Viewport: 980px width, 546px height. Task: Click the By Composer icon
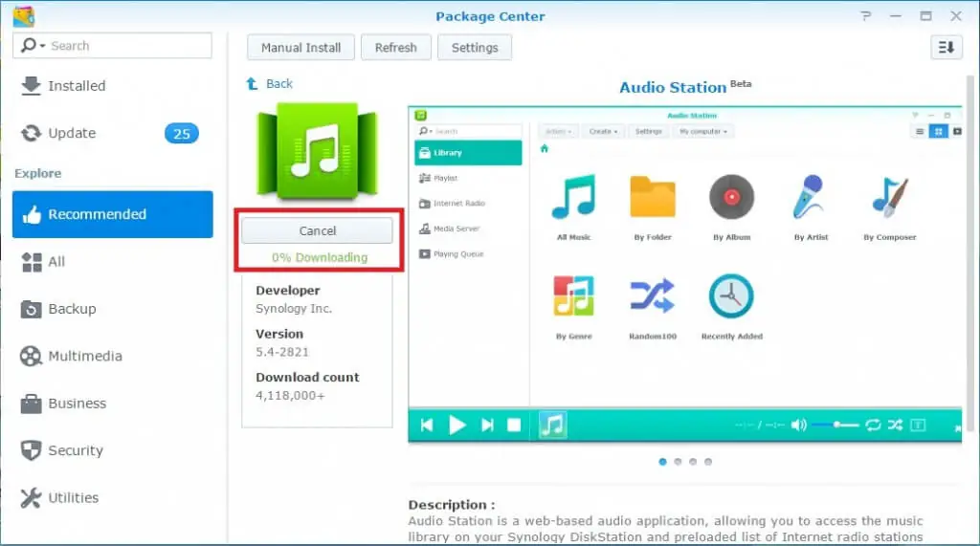pyautogui.click(x=890, y=197)
